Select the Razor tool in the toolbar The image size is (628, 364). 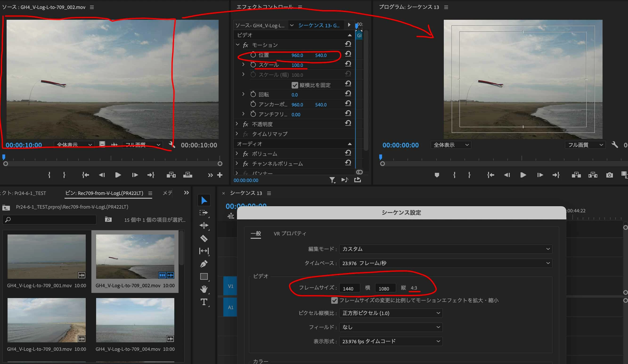click(204, 239)
